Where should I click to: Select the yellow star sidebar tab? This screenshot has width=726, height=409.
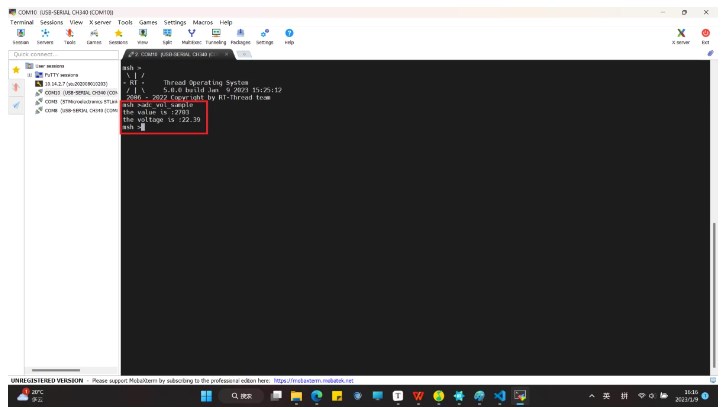tap(16, 70)
